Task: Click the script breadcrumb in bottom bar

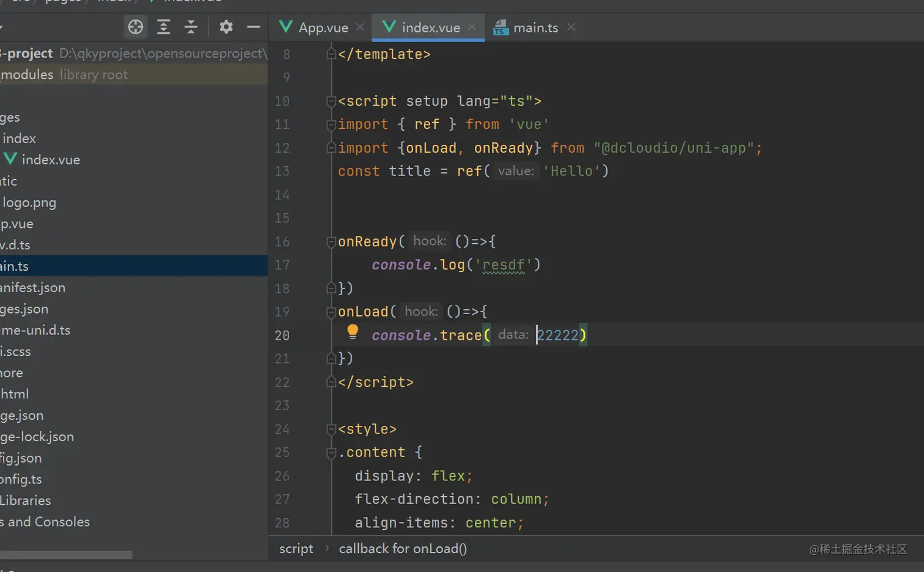Action: (296, 549)
